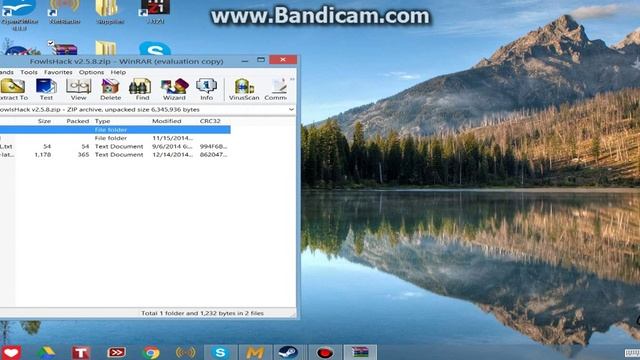Image resolution: width=640 pixels, height=360 pixels.
Task: Click the Delete files icon
Action: pyautogui.click(x=110, y=89)
